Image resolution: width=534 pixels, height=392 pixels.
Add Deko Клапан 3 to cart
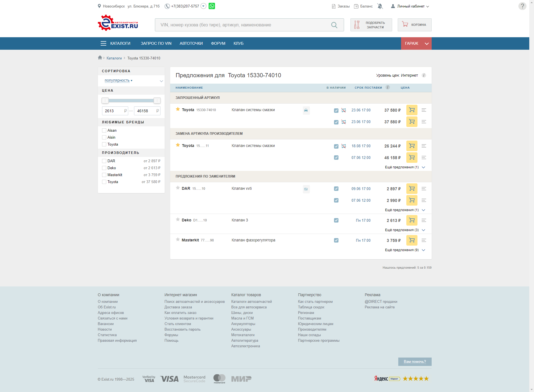tap(412, 220)
